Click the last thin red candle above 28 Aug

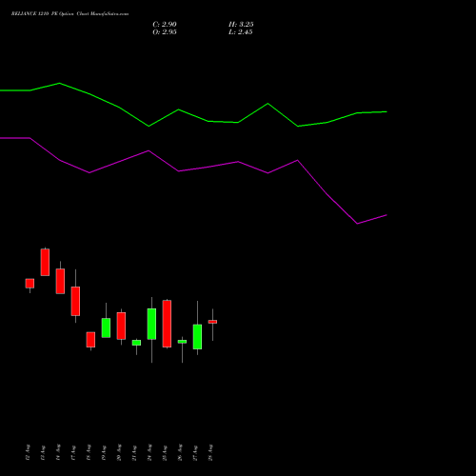click(212, 322)
